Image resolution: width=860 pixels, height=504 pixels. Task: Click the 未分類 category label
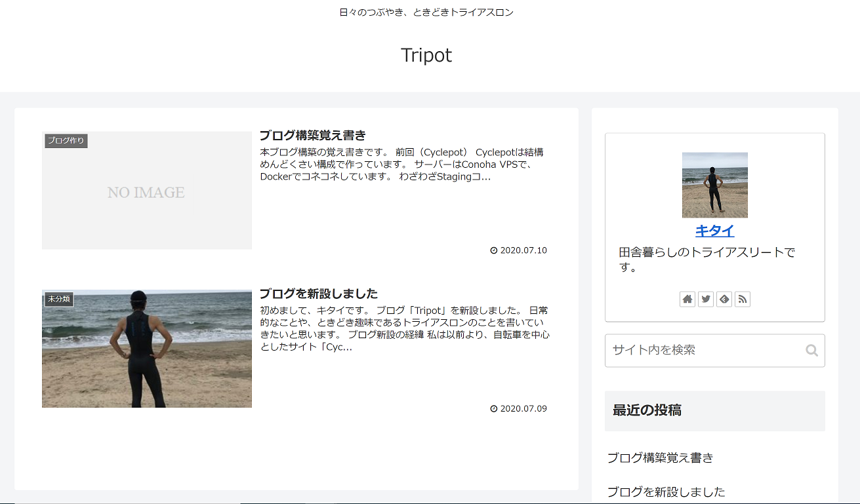pos(59,300)
